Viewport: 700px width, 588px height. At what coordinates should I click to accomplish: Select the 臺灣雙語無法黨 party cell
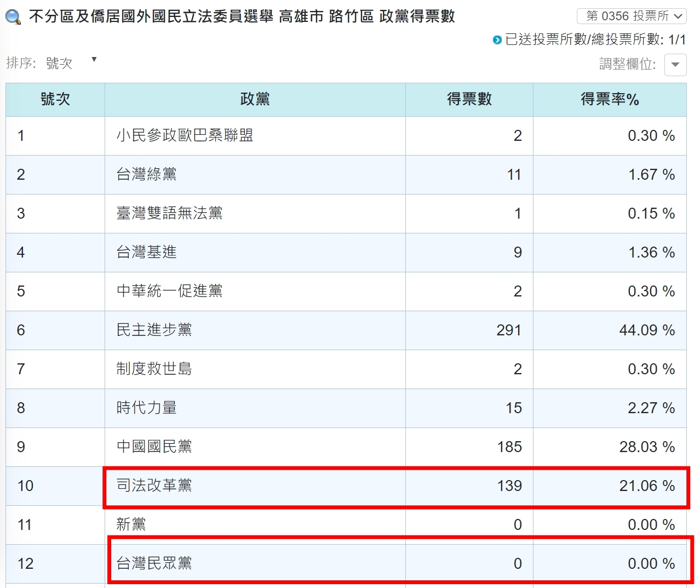coord(255,214)
